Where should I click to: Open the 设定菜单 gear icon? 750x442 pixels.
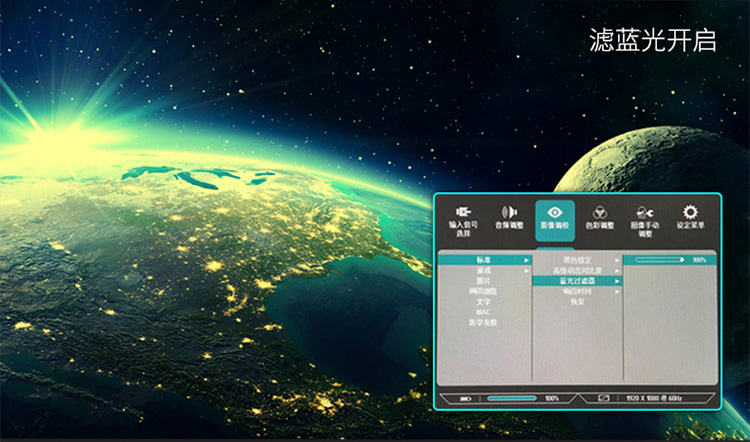click(690, 212)
